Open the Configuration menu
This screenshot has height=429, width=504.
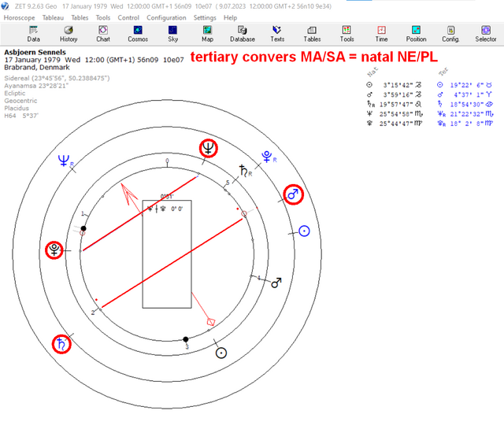[166, 17]
